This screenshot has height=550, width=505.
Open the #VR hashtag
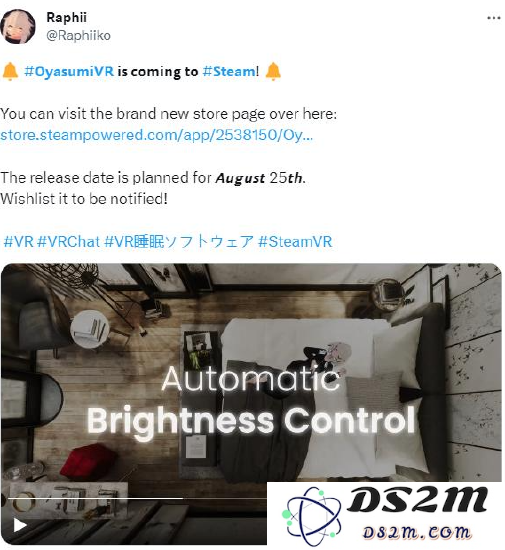click(19, 242)
